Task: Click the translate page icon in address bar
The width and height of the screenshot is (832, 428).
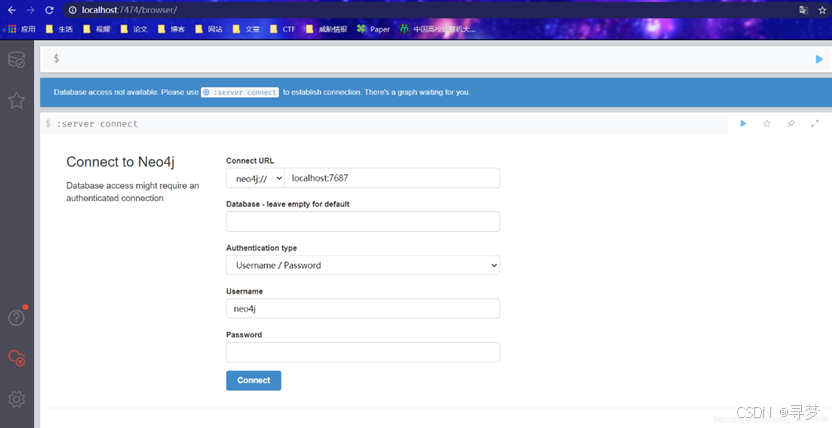Action: (803, 10)
